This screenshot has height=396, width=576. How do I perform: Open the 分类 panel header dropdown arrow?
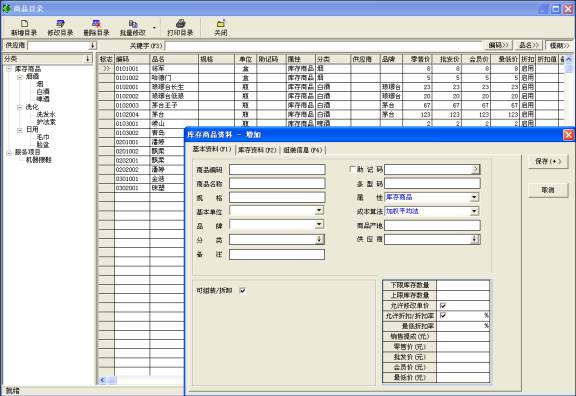[x=87, y=59]
